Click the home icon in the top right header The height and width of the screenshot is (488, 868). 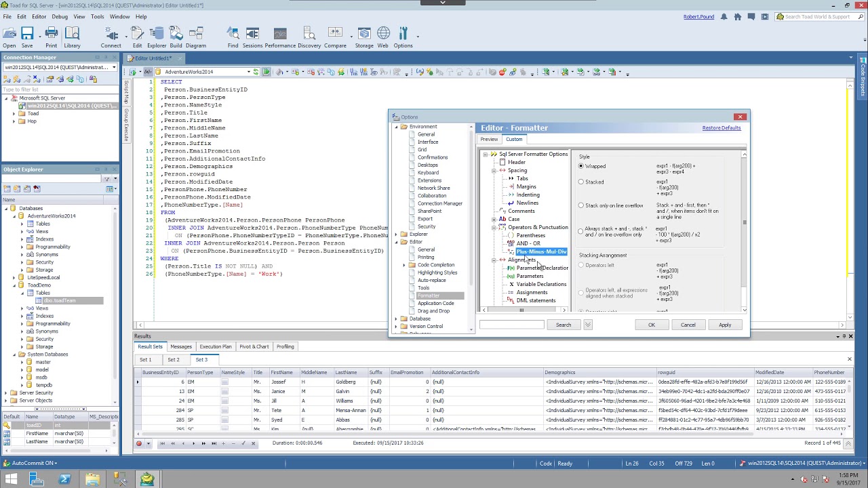coord(738,17)
